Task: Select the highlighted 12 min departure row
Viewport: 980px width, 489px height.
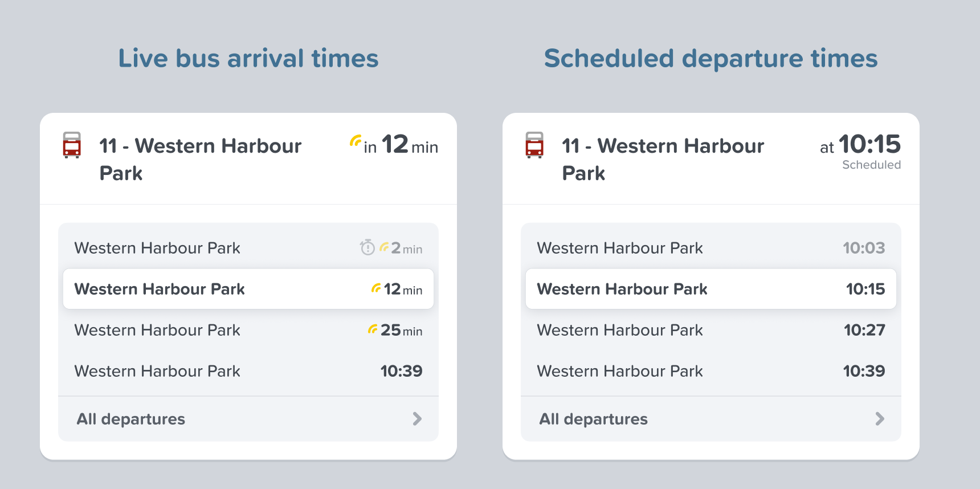Action: (x=248, y=289)
